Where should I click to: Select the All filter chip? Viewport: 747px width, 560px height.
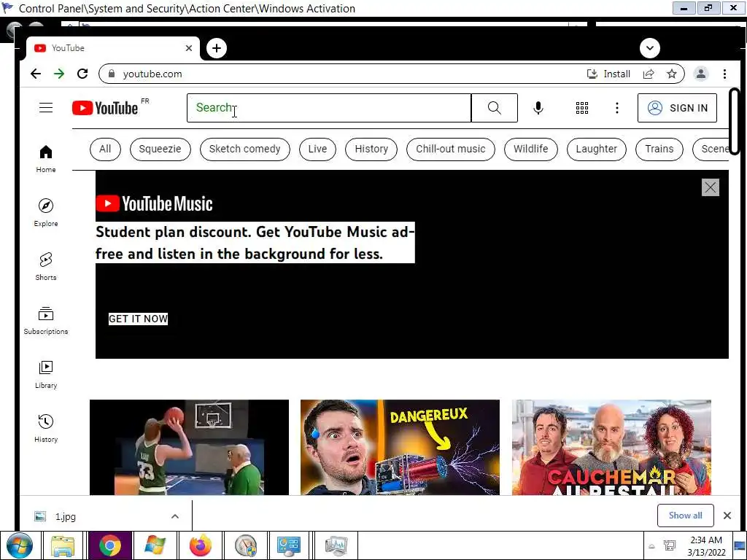105,149
